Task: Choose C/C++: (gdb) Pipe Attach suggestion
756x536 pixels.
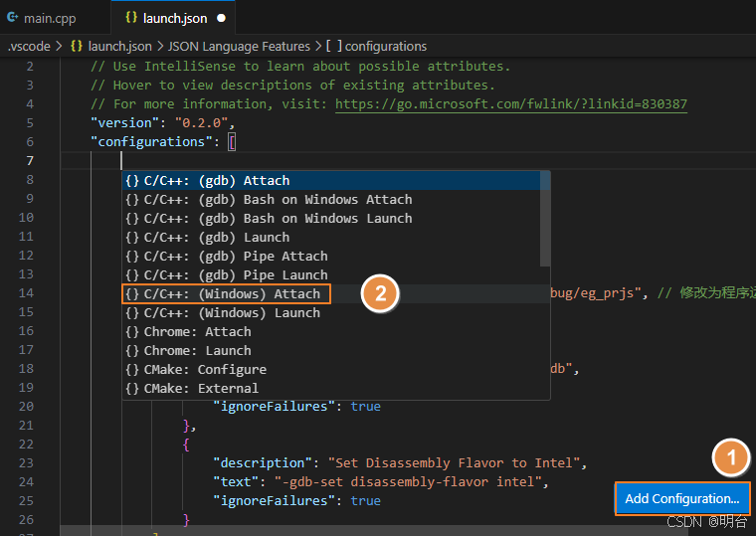Action: [331, 256]
